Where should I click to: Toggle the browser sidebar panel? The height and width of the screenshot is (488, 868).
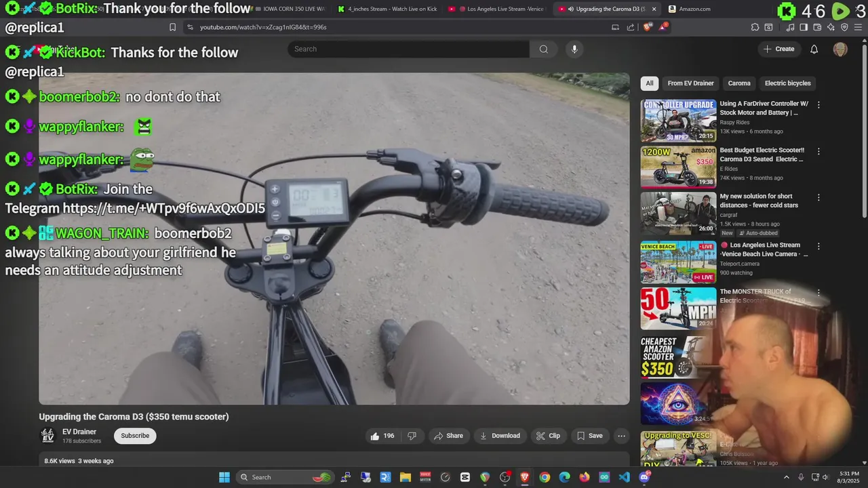coord(804,27)
